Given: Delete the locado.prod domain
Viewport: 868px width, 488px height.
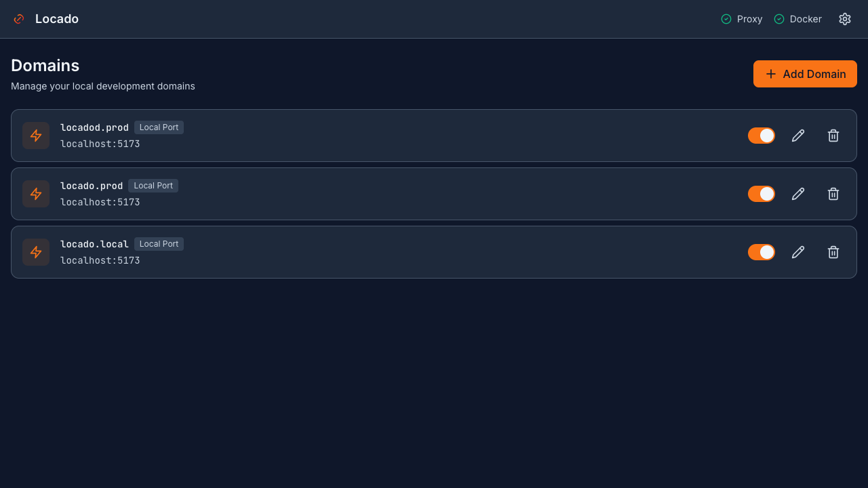Looking at the screenshot, I should coord(833,194).
